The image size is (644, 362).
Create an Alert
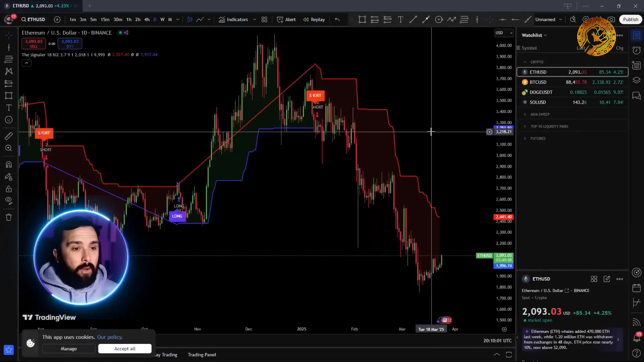(x=286, y=19)
